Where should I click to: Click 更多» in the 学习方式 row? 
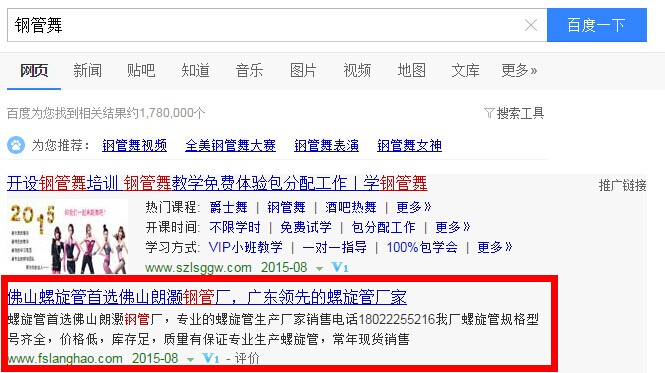495,247
